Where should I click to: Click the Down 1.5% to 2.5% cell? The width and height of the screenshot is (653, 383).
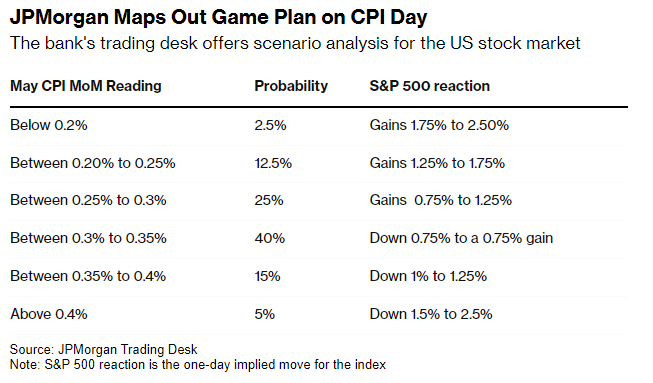431,313
